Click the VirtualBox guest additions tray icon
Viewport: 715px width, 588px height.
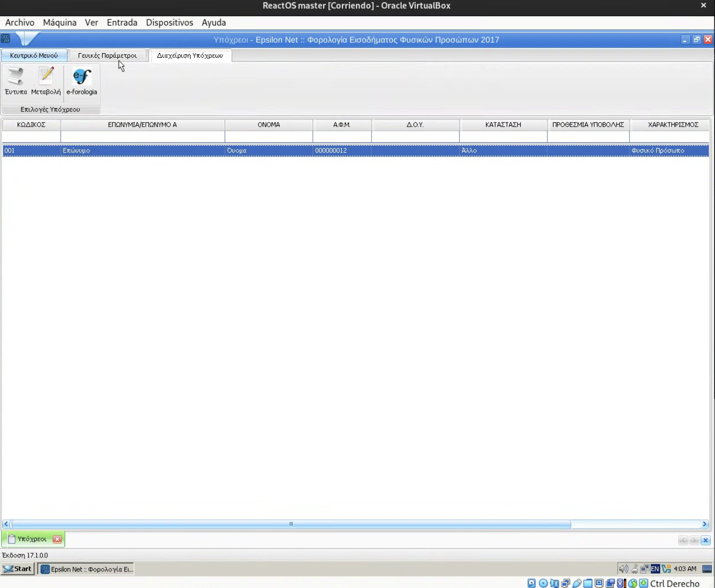666,569
